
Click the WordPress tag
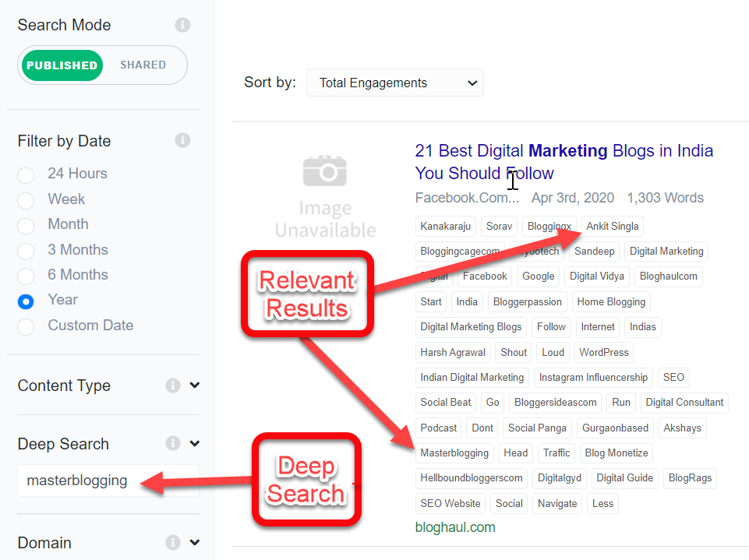click(604, 352)
